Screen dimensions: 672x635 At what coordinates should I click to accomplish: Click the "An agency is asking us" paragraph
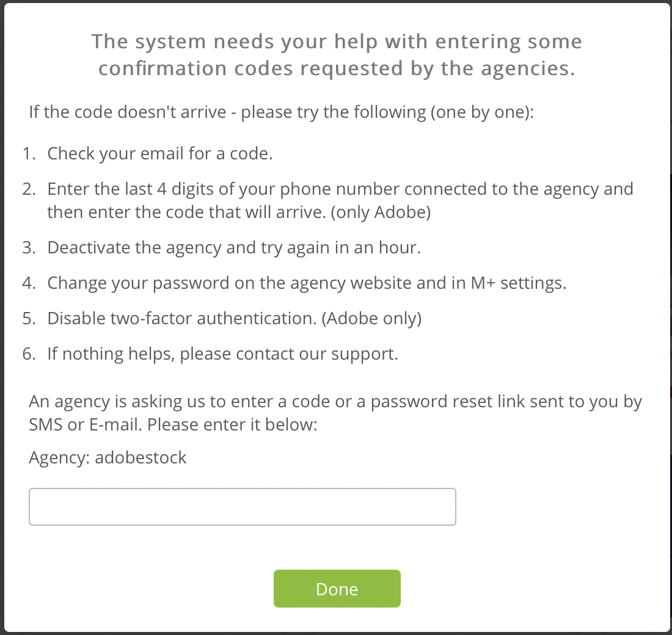pos(335,402)
